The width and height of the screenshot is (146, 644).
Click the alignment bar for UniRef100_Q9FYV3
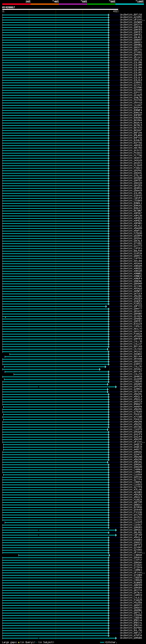pyautogui.click(x=55, y=306)
